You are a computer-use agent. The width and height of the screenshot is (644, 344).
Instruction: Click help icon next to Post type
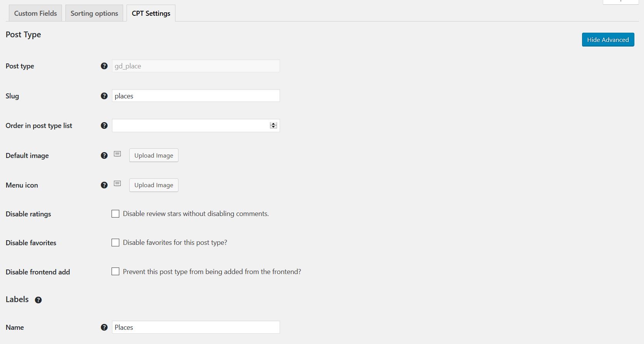(x=104, y=66)
